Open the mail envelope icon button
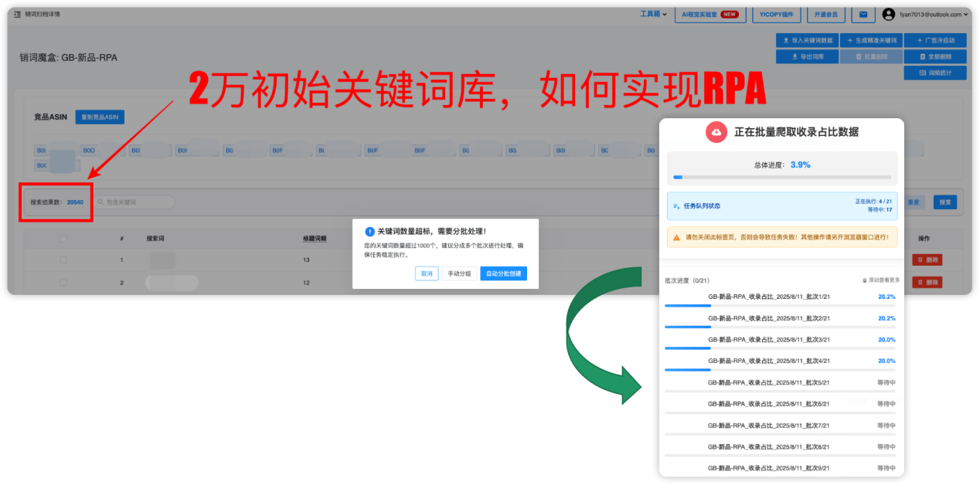Screen dimensions: 980x485 click(863, 14)
